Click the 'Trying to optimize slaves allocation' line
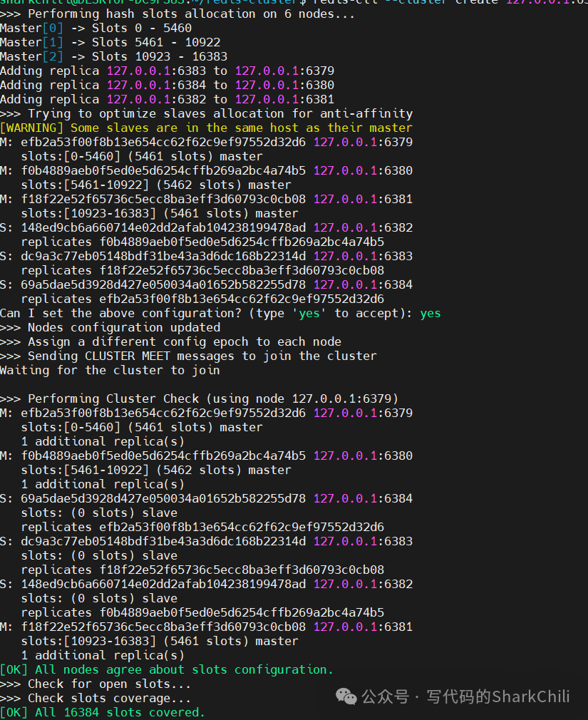Image resolution: width=588 pixels, height=720 pixels. [x=206, y=113]
